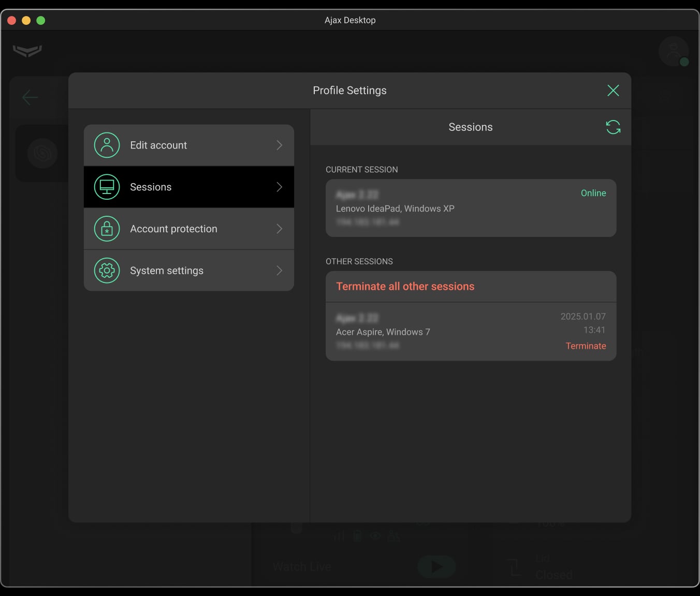Click Terminate all other sessions
Viewport: 700px width, 596px height.
coord(405,287)
